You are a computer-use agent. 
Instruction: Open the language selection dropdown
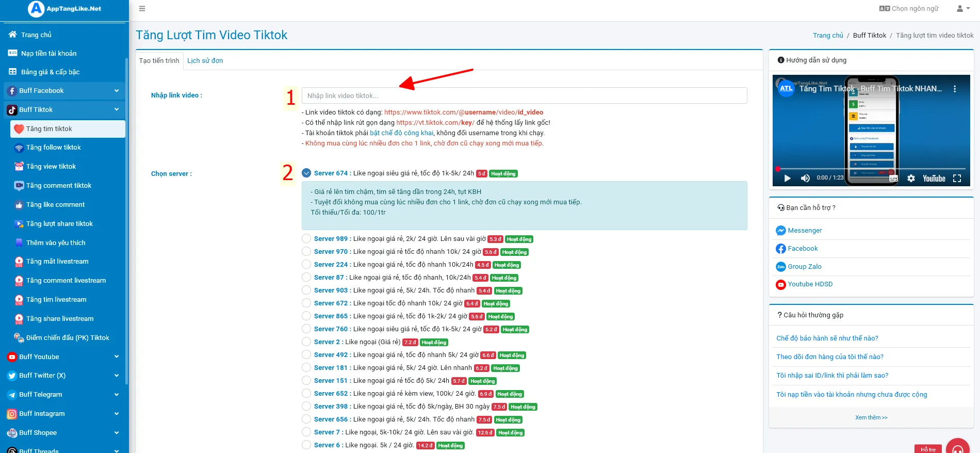(909, 9)
